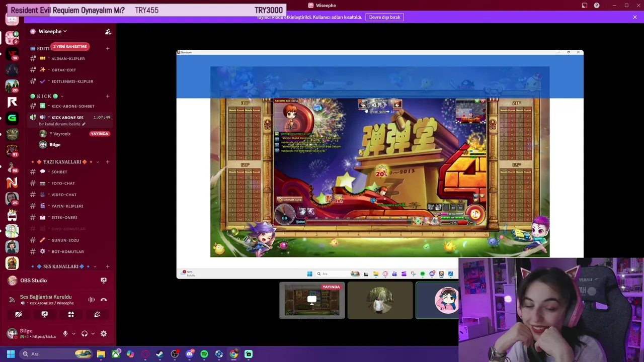
Task: Start screen sharing from the voice panel
Action: 45,314
